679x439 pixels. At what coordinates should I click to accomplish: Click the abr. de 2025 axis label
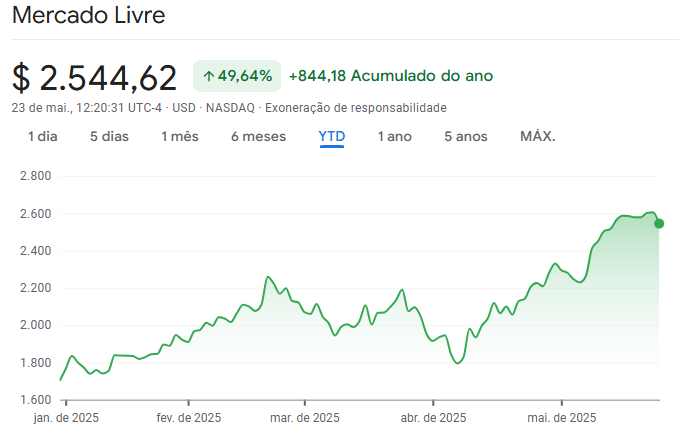(433, 418)
